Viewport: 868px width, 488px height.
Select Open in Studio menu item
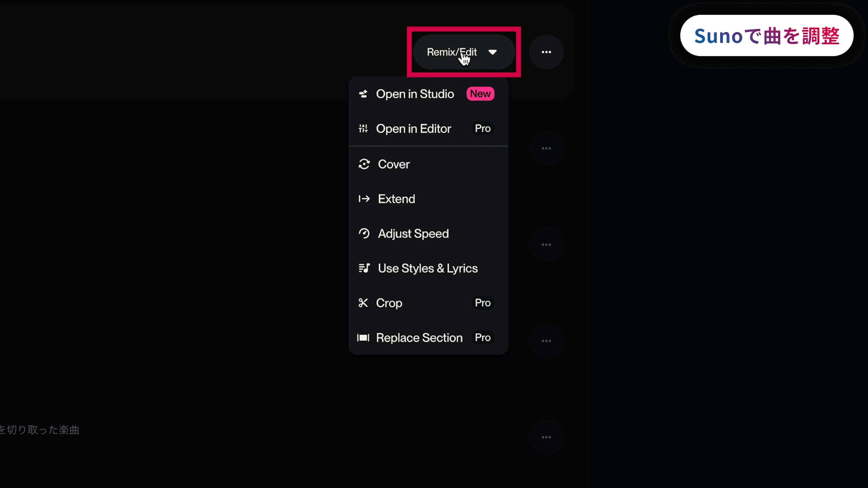415,94
